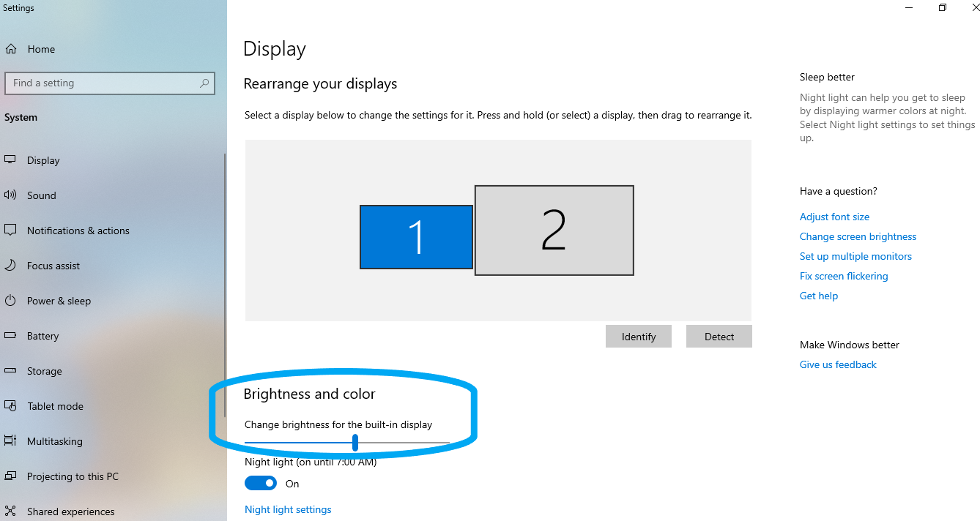Viewport: 980px width, 521px height.
Task: Click the Identify button
Action: click(639, 337)
